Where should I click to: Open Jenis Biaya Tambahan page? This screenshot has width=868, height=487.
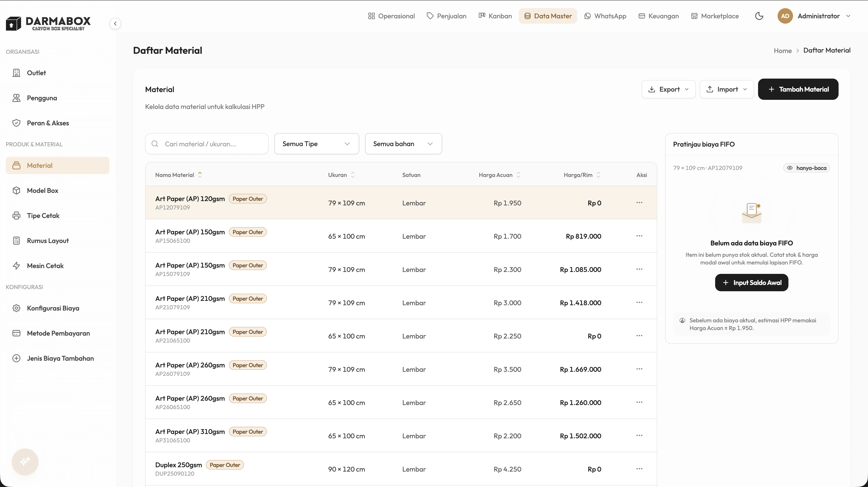coord(58,358)
